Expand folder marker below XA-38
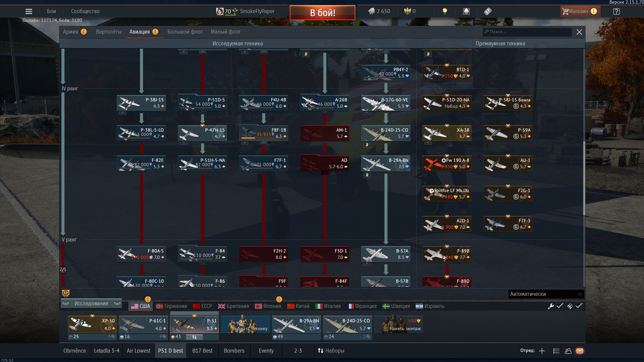 coord(428,143)
